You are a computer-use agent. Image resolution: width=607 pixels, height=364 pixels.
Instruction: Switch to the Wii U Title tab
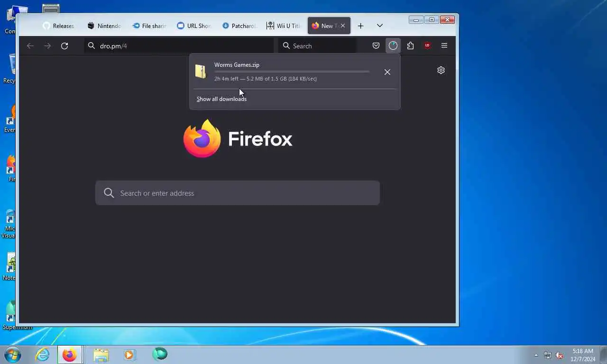point(283,26)
